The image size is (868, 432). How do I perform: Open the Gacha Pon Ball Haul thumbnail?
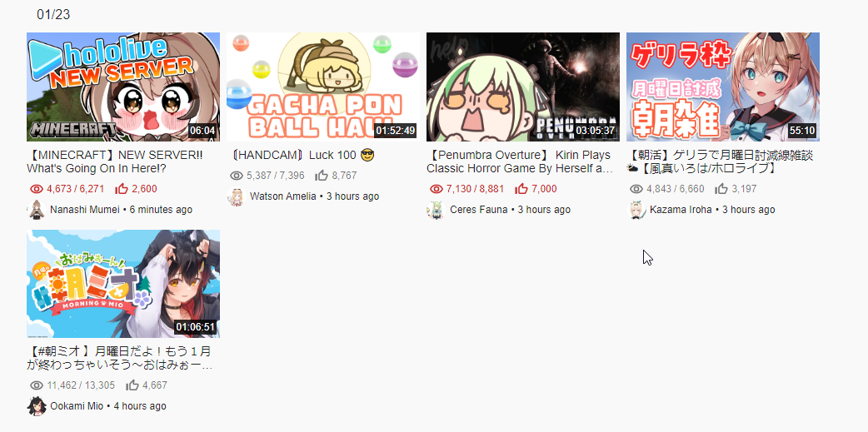tap(322, 87)
